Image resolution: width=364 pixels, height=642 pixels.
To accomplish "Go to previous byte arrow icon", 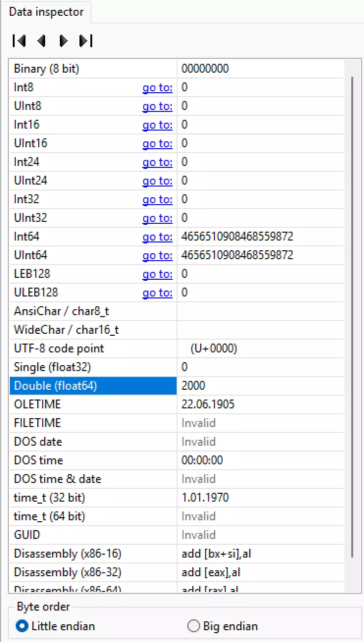I will (x=42, y=41).
